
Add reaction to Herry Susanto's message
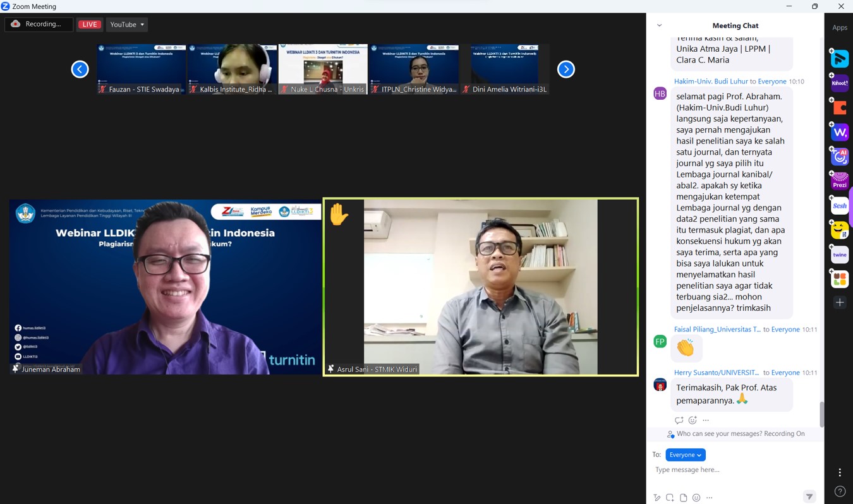(693, 420)
